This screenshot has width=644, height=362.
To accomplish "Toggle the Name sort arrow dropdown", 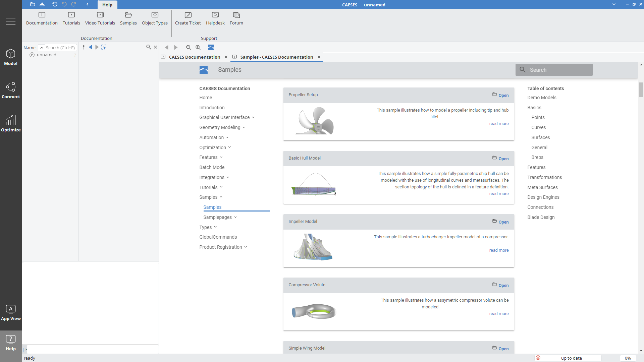I will point(42,48).
